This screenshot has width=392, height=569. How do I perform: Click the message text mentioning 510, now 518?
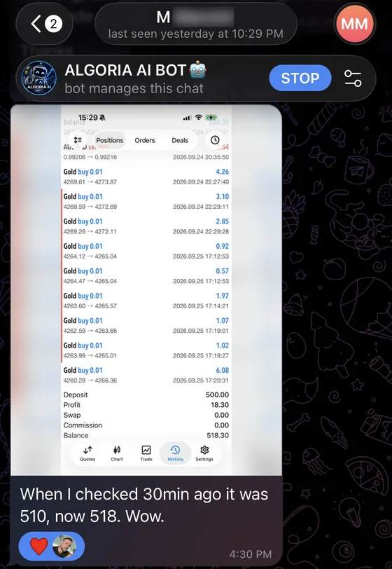[144, 505]
